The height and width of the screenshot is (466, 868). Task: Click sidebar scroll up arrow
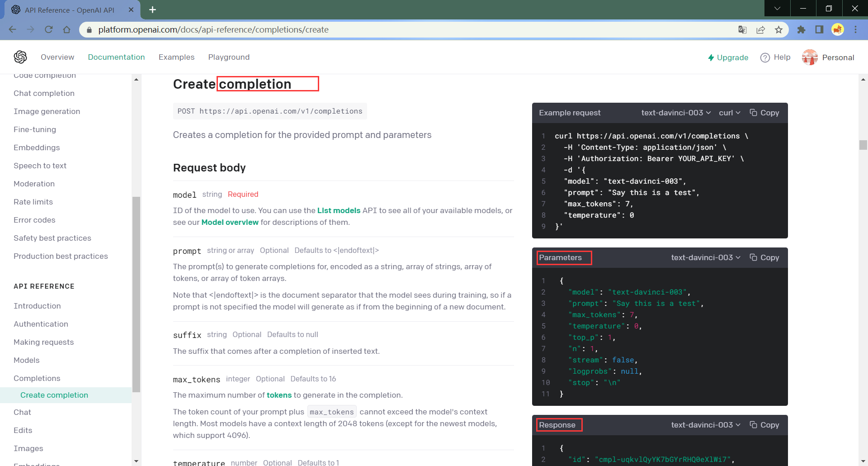[x=136, y=80]
